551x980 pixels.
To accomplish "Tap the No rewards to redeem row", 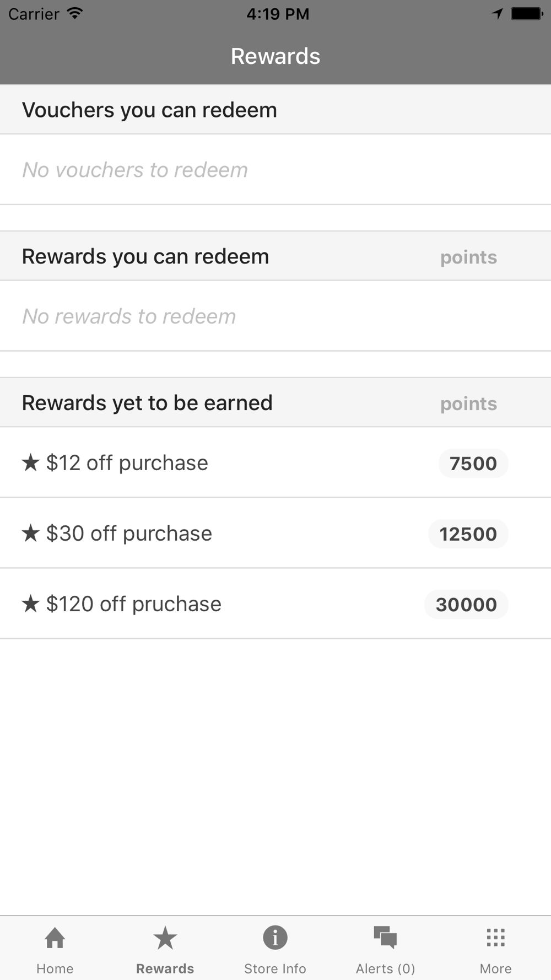I will (x=275, y=316).
